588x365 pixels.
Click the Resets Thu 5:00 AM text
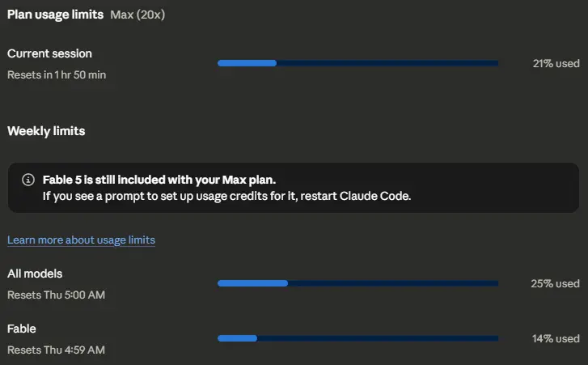(57, 295)
